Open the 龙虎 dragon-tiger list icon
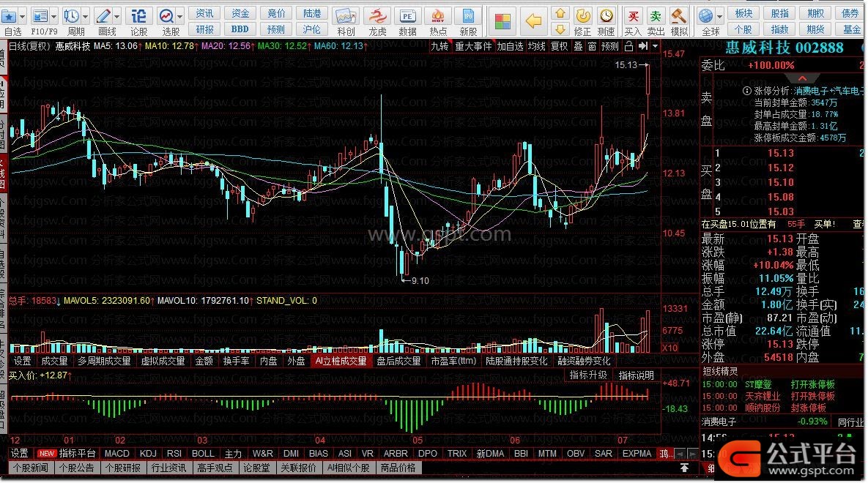The width and height of the screenshot is (868, 483). click(377, 16)
